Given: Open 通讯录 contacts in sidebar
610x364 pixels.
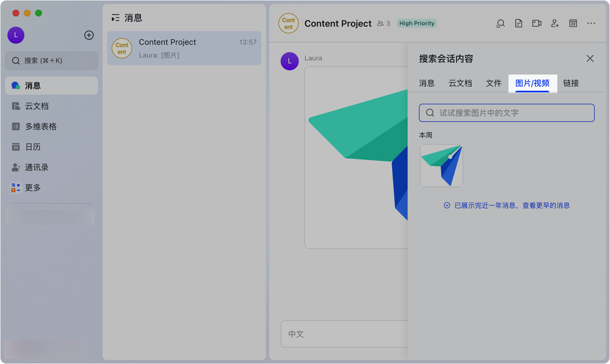Looking at the screenshot, I should tap(37, 167).
